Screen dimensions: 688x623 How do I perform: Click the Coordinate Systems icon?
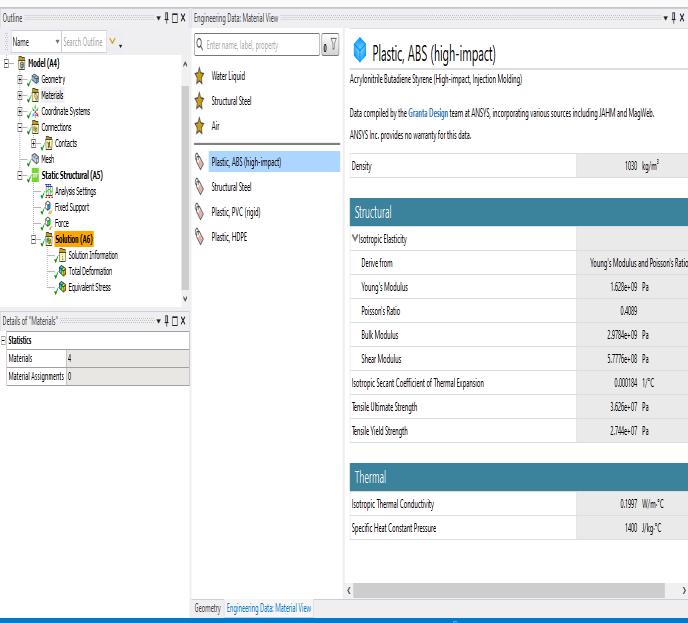[x=35, y=111]
